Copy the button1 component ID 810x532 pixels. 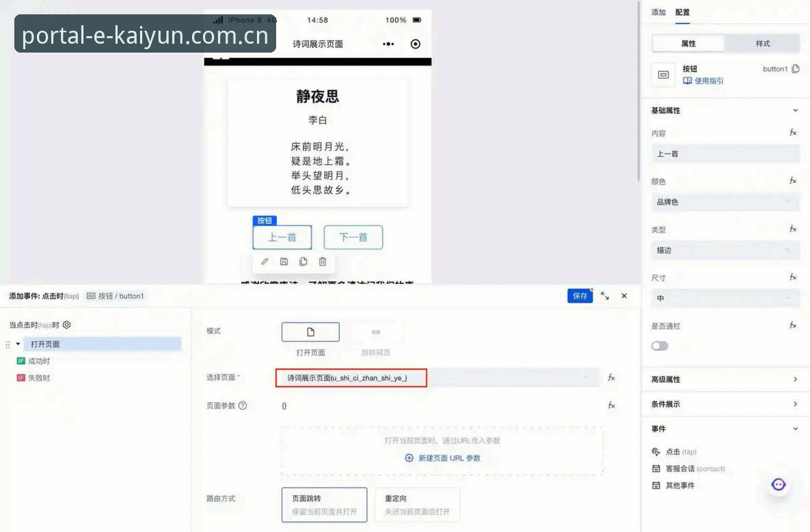click(x=796, y=68)
